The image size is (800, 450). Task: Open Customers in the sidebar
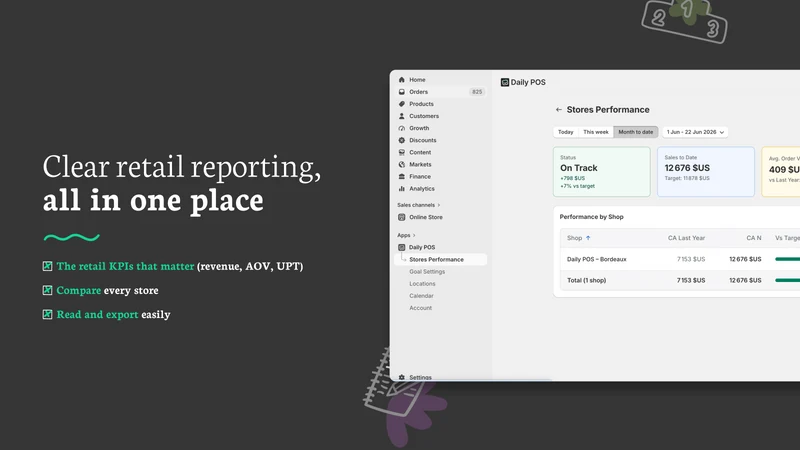point(424,116)
